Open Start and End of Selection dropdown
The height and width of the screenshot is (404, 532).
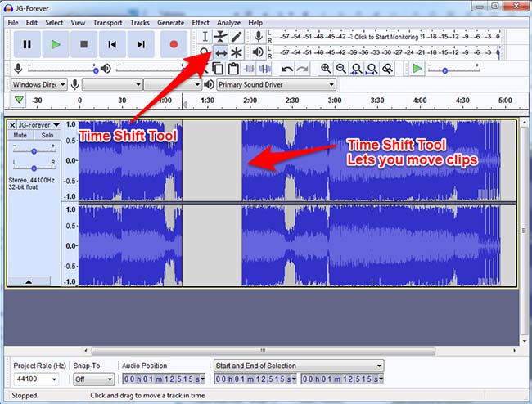point(299,366)
